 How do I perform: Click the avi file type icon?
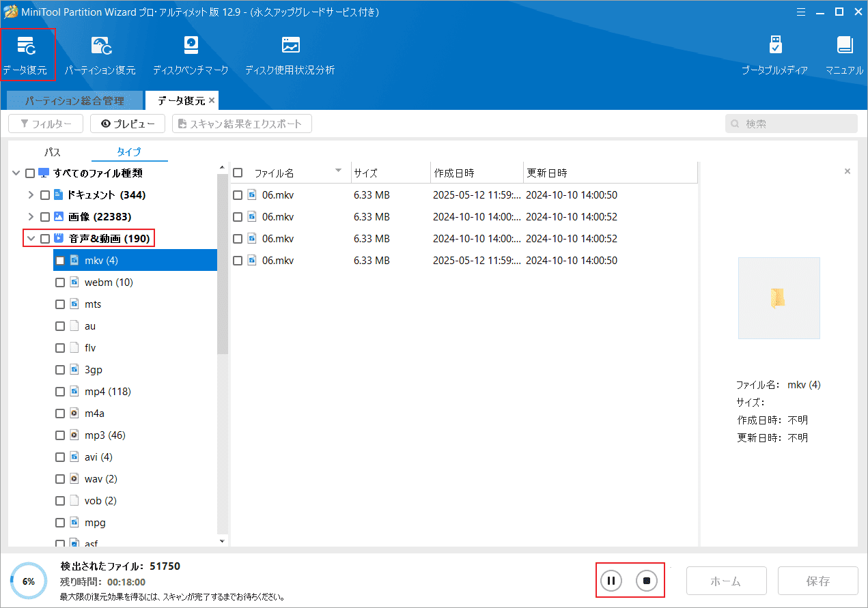[x=75, y=457]
